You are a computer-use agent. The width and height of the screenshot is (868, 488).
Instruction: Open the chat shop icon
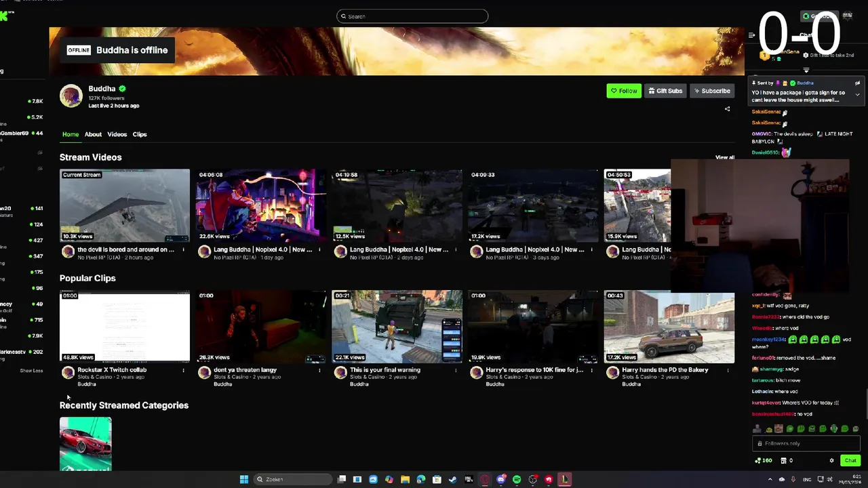(784, 461)
